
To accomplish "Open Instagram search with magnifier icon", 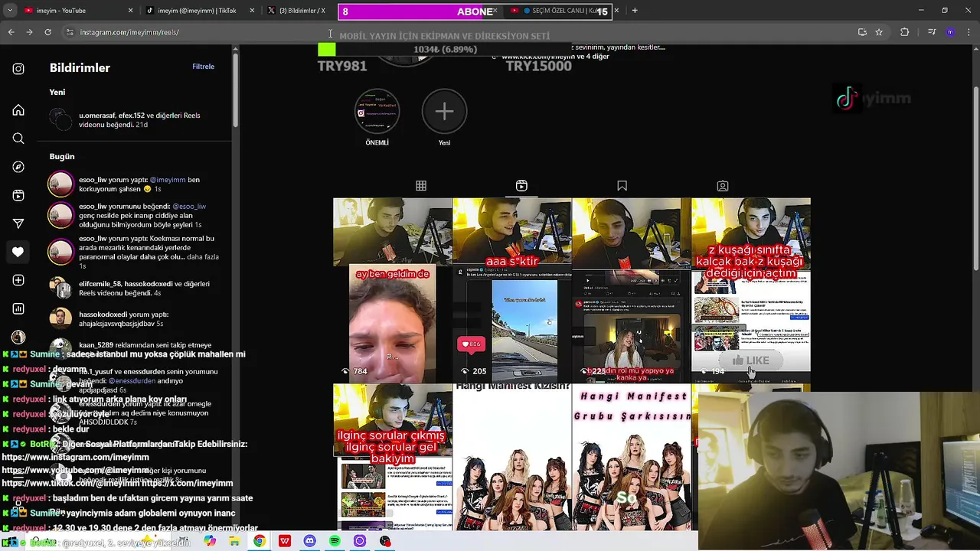I will pos(18,139).
